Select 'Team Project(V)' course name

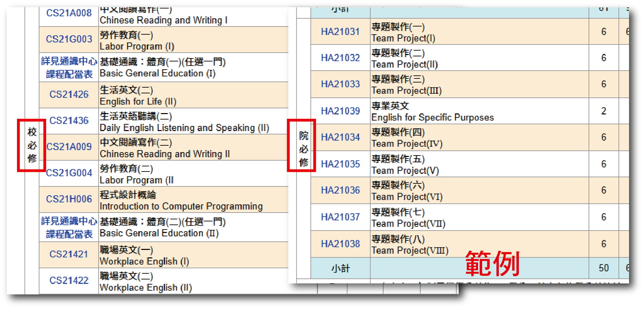(405, 171)
